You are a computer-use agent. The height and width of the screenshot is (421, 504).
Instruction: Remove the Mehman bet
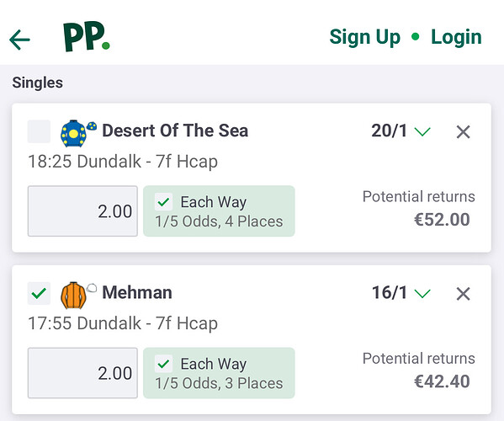point(463,294)
